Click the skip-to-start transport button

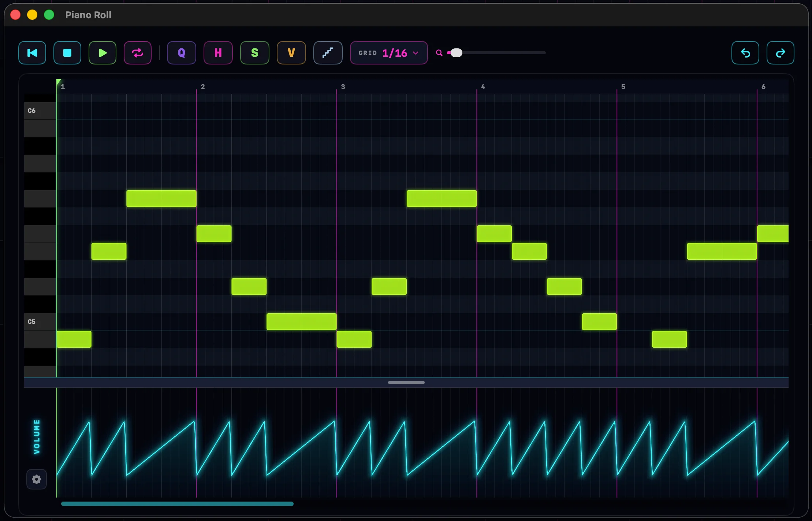tap(32, 53)
